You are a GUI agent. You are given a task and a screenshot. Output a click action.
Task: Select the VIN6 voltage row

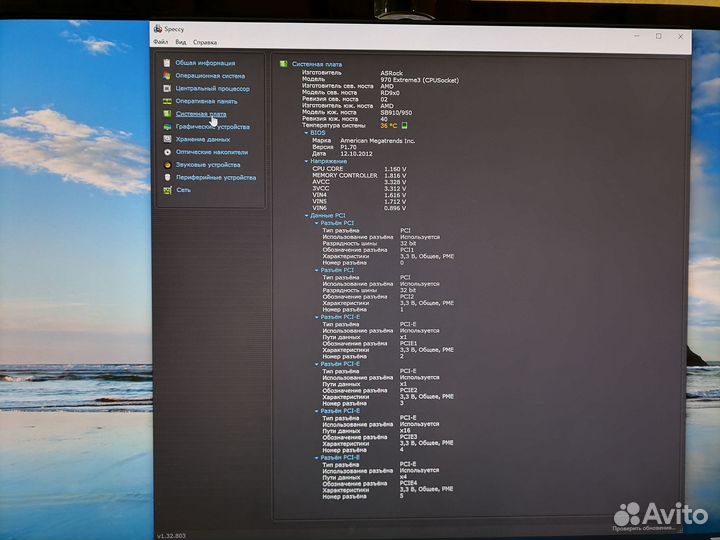point(359,208)
